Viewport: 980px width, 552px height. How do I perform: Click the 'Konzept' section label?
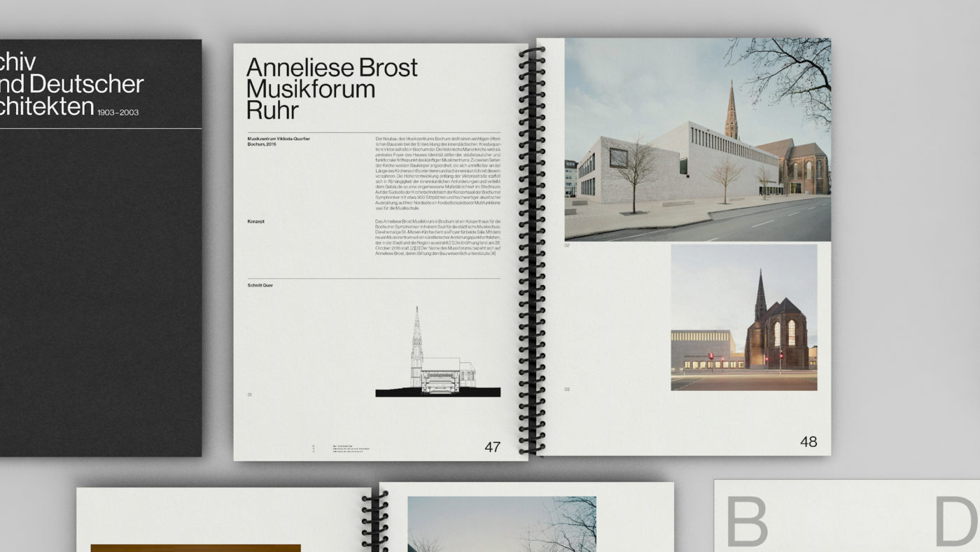pos(255,221)
